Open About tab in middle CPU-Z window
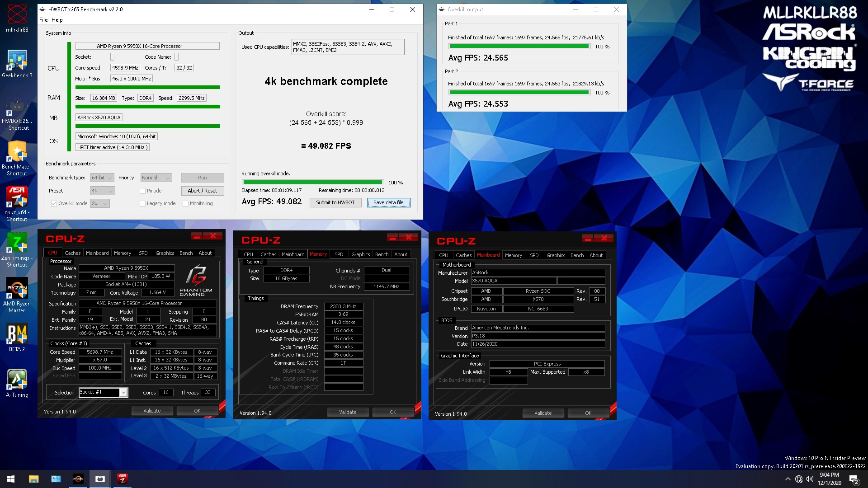 point(401,254)
